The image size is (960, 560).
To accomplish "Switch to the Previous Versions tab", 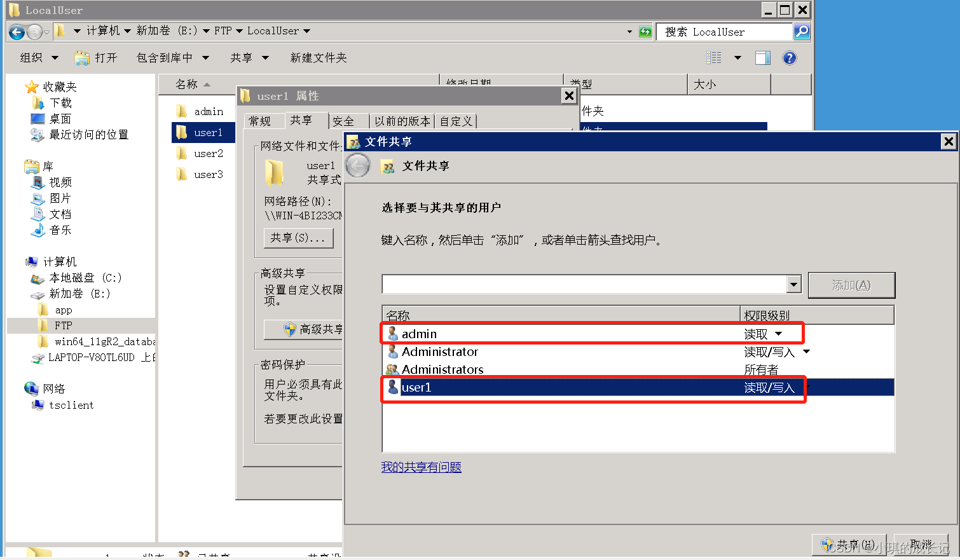I will tap(402, 121).
